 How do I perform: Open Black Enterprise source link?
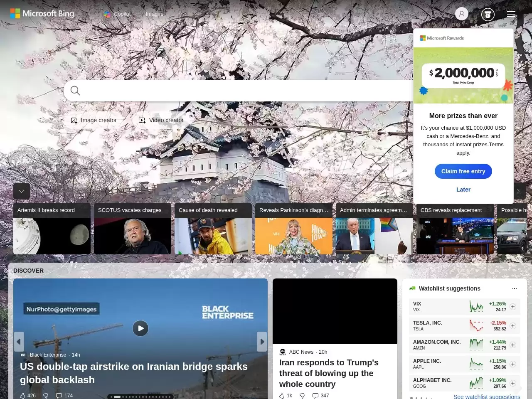(x=48, y=355)
